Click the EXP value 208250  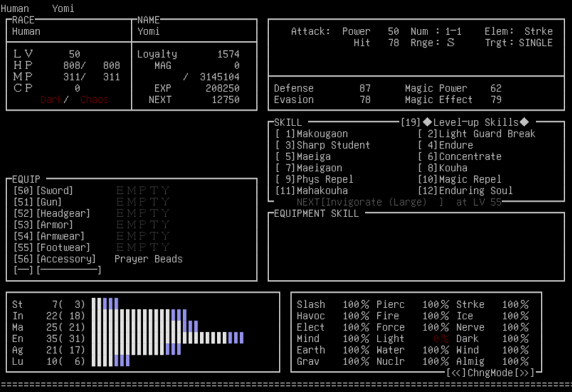click(x=223, y=89)
